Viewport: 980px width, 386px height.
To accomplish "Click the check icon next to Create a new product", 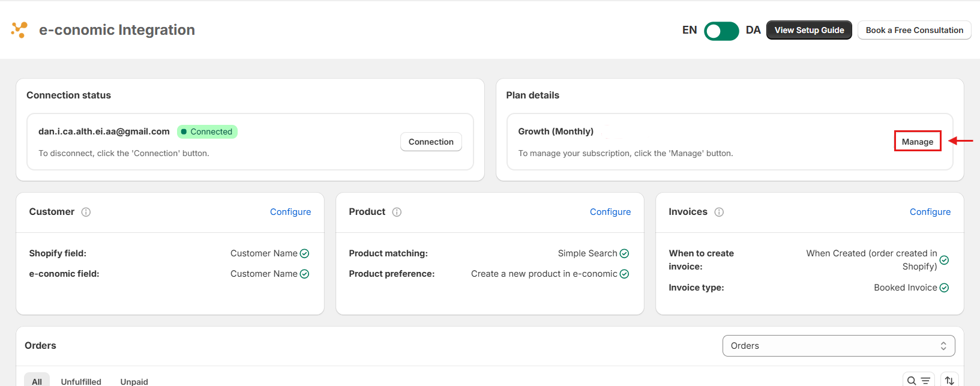I will tap(624, 274).
